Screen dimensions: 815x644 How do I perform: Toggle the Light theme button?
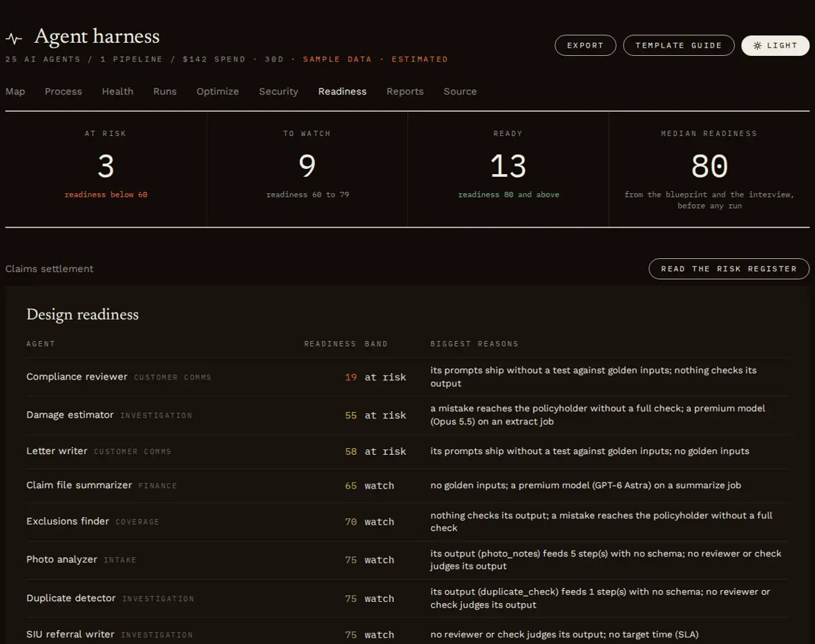775,46
